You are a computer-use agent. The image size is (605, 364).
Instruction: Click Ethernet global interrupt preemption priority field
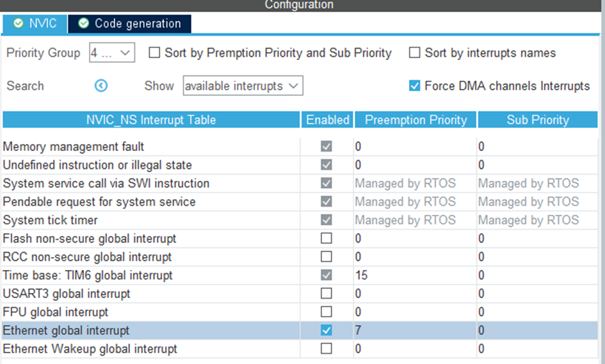pos(415,331)
